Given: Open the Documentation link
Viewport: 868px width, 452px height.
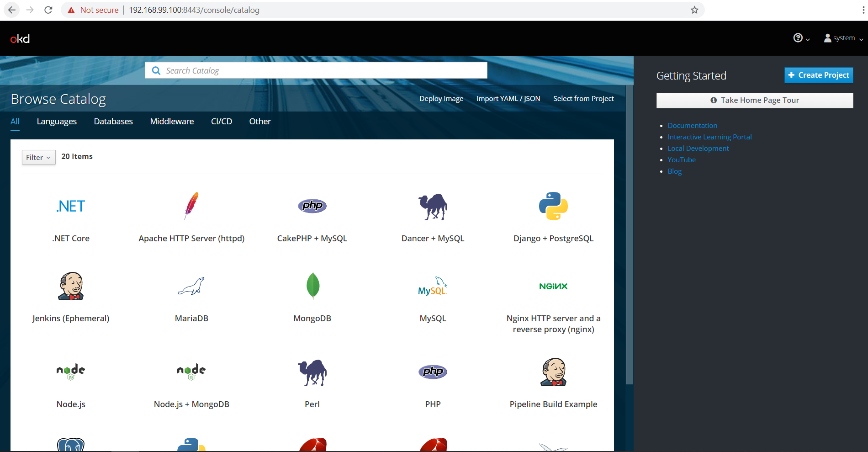Looking at the screenshot, I should (x=693, y=126).
